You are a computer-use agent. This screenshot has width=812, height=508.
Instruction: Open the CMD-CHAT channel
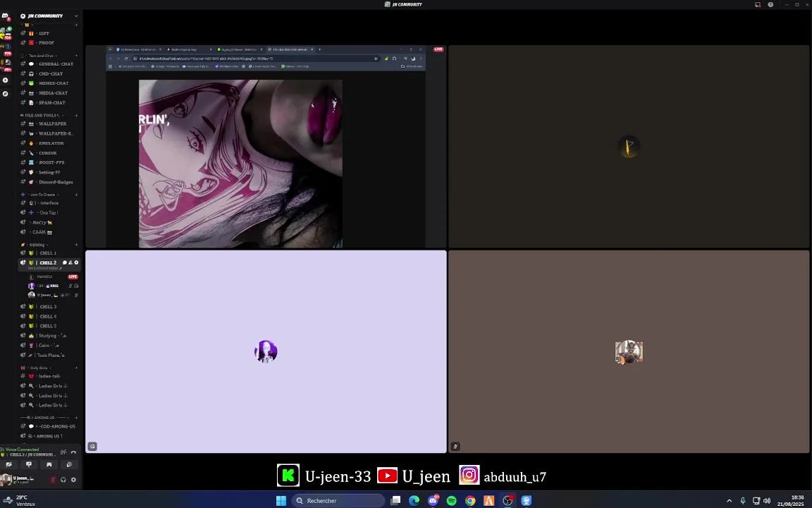[x=49, y=73]
